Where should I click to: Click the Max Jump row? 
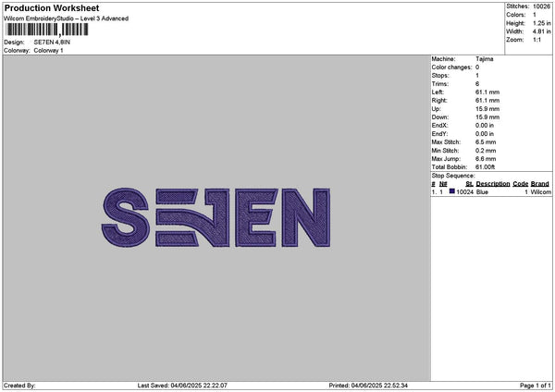tap(463, 159)
